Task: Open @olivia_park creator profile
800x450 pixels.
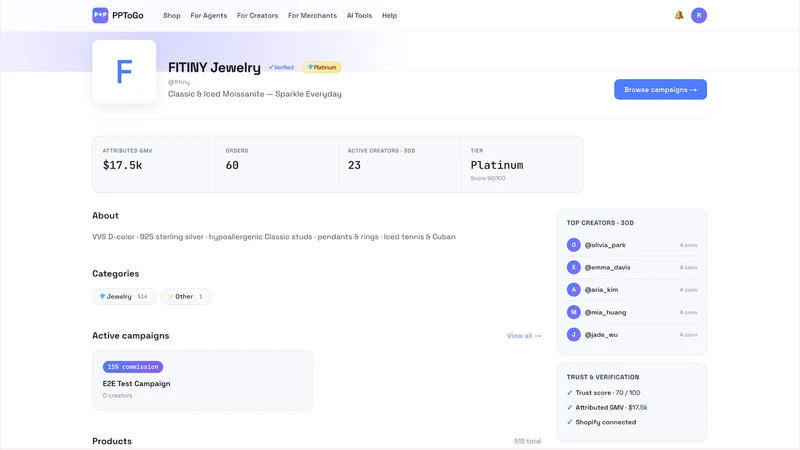Action: [605, 245]
